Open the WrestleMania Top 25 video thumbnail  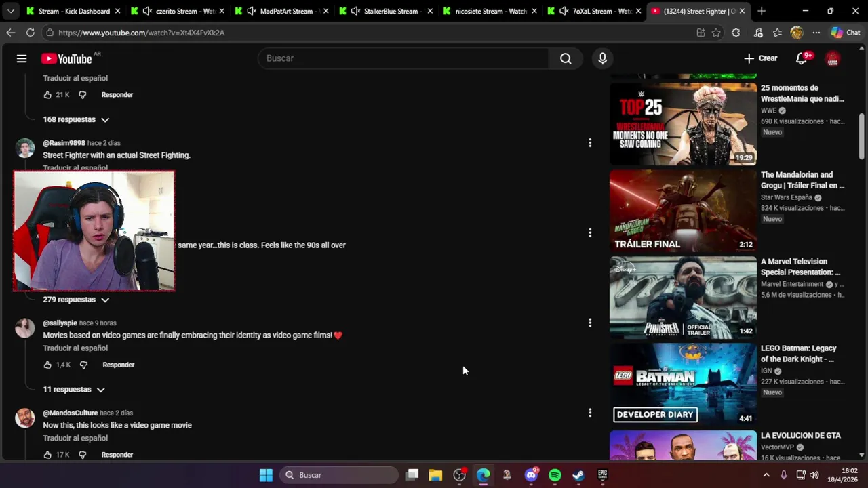683,123
